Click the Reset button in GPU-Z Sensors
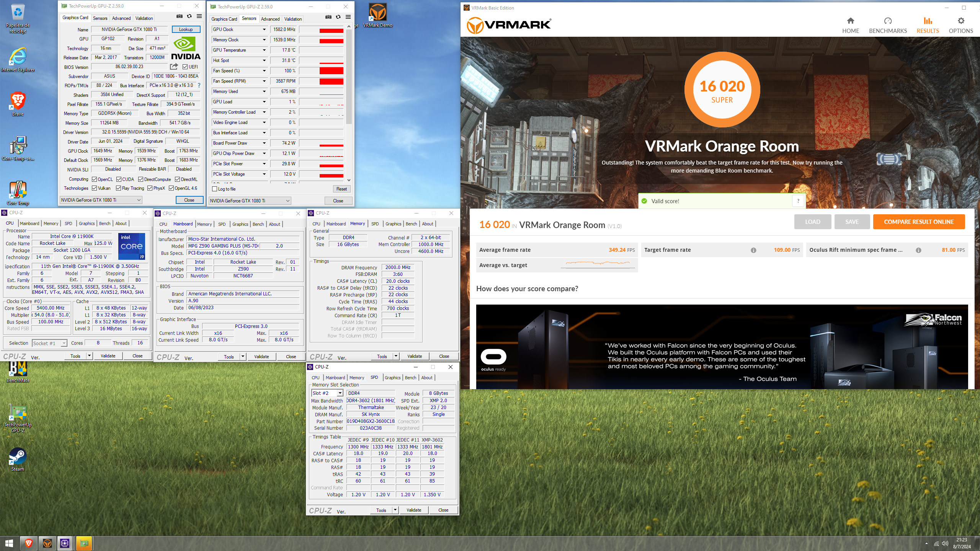 (x=341, y=189)
